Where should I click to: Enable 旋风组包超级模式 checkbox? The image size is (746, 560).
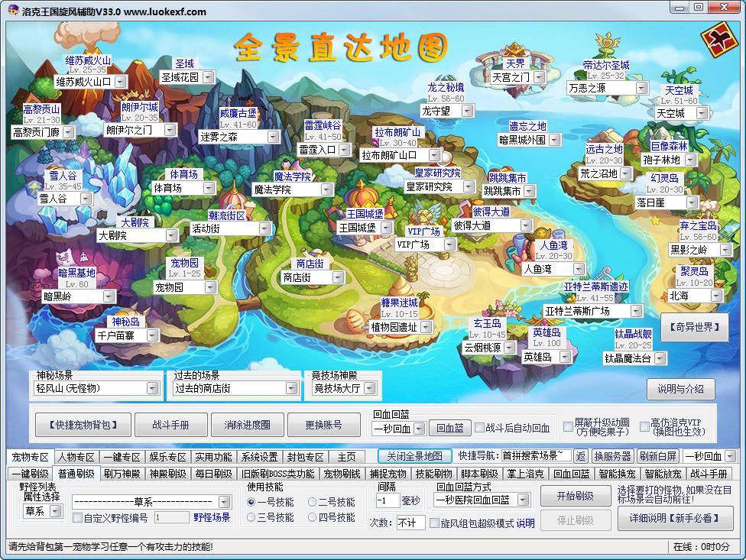pos(434,523)
